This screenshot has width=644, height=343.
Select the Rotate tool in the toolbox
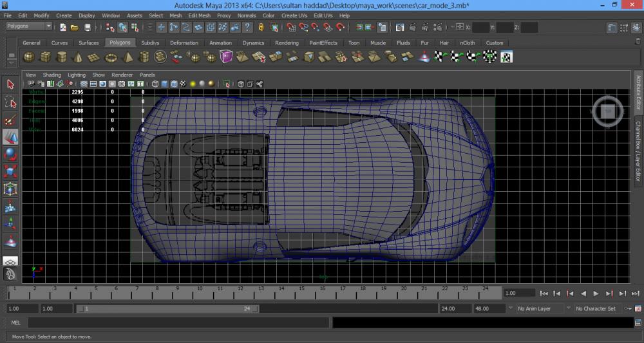click(10, 154)
